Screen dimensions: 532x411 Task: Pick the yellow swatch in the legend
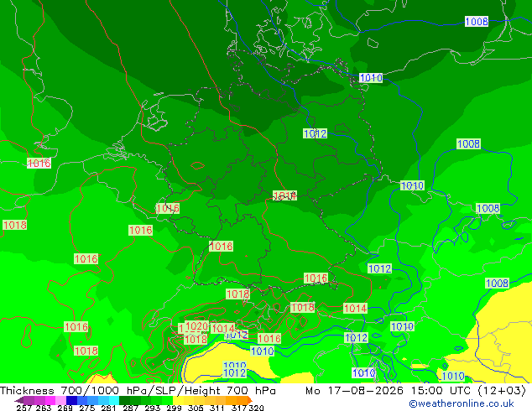click(x=178, y=400)
